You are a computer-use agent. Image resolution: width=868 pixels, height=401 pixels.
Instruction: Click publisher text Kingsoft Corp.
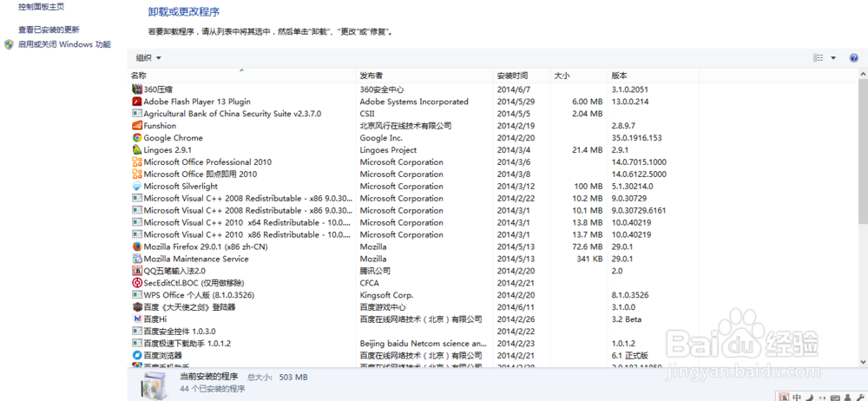386,295
